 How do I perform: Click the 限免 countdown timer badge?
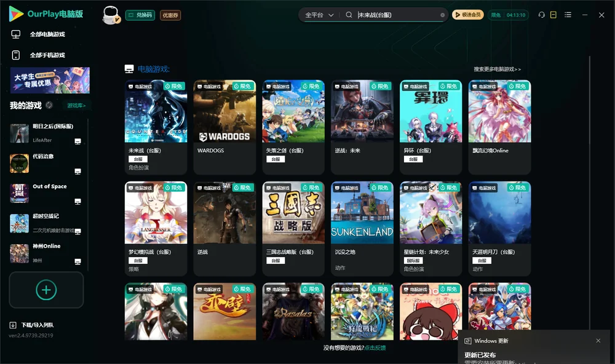tap(508, 15)
